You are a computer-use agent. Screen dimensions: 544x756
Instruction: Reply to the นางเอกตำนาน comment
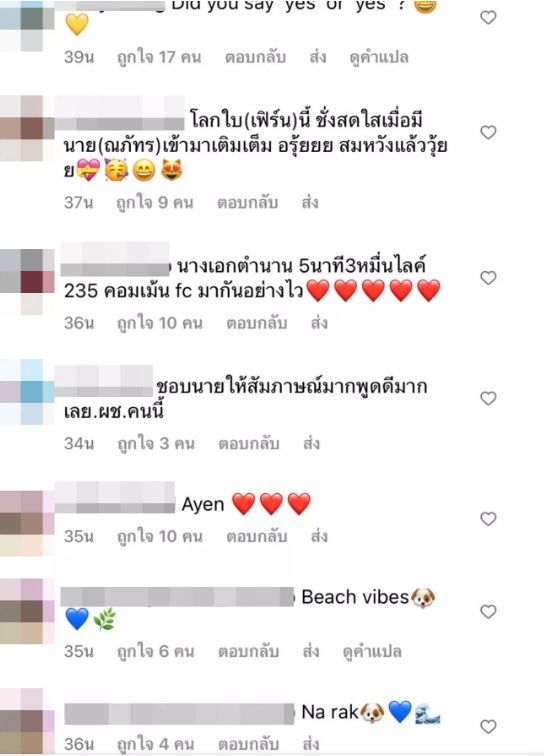257,323
